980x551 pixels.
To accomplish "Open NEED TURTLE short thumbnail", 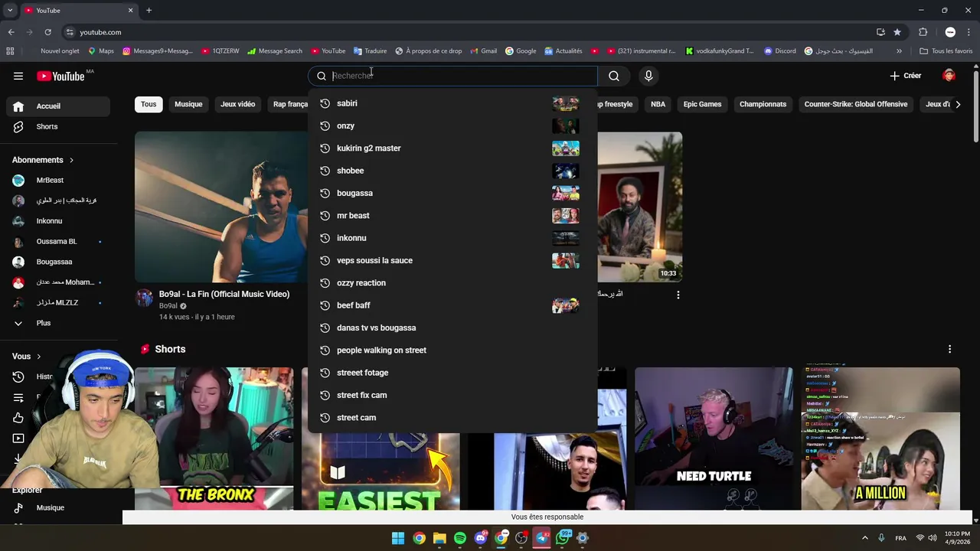I will click(714, 439).
